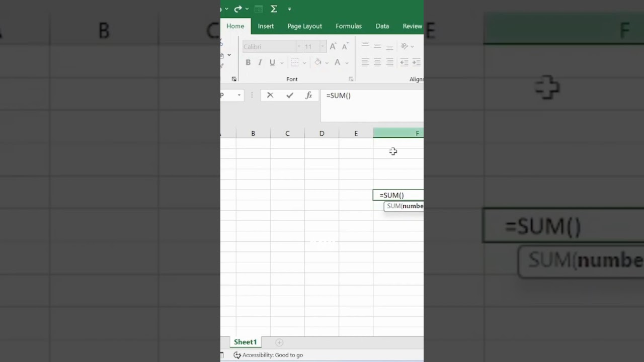
Task: Select column B header
Action: [x=253, y=133]
